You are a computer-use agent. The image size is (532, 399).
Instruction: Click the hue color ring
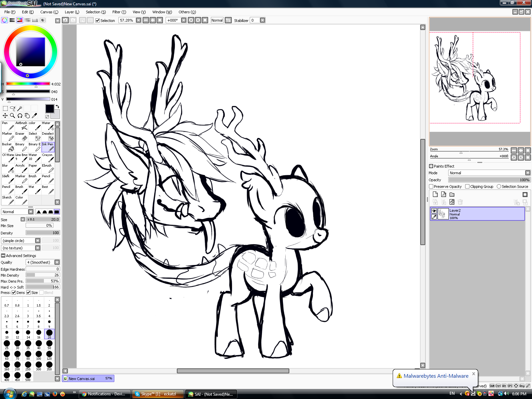tap(31, 28)
